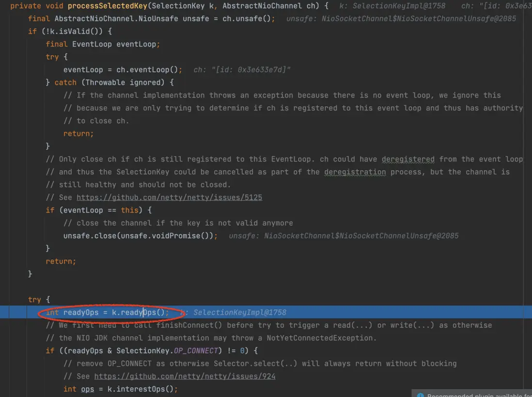Click the underlined word 'deregistered' in comment
Screen dimensions: 532x397
click(x=408, y=159)
